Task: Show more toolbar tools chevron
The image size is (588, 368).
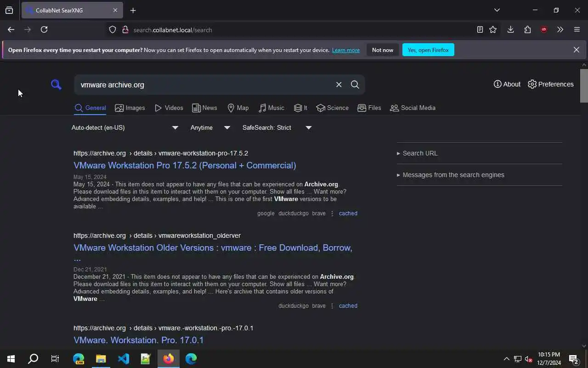Action: pos(560,29)
